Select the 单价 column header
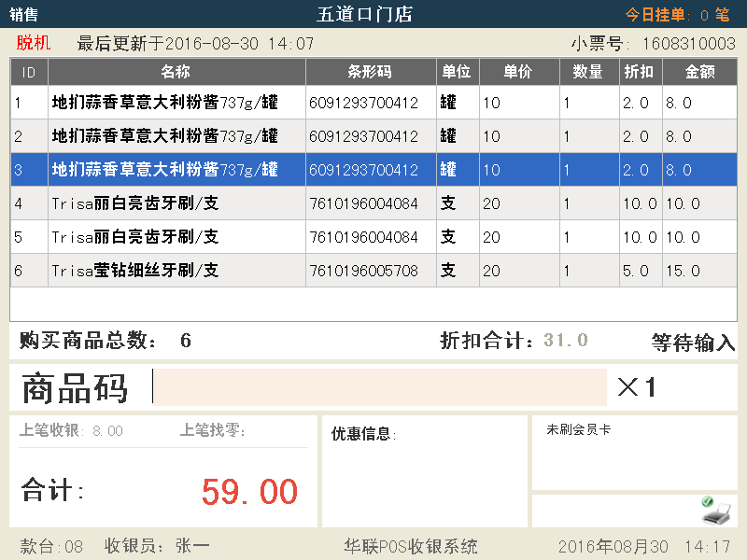The height and width of the screenshot is (560, 747). (519, 72)
